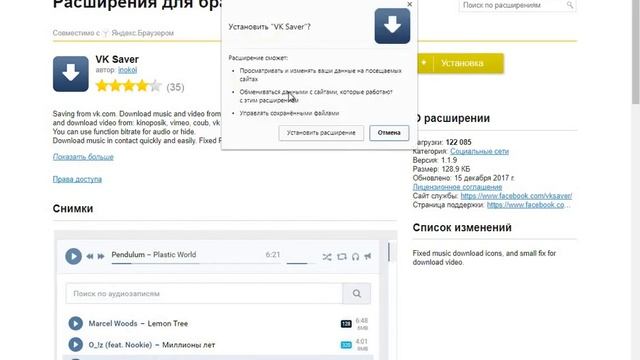The image size is (640, 360).
Task: Click the screenshot's inner scrollbar
Action: [389, 252]
